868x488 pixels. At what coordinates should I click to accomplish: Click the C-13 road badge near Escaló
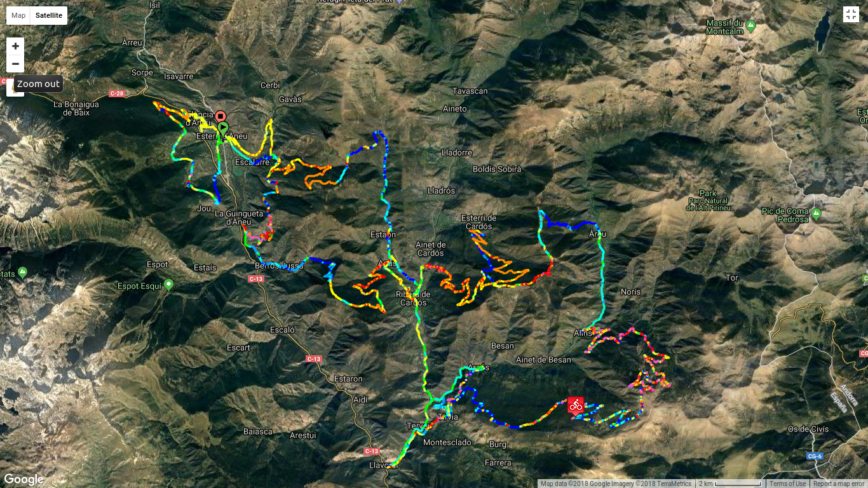coord(314,359)
